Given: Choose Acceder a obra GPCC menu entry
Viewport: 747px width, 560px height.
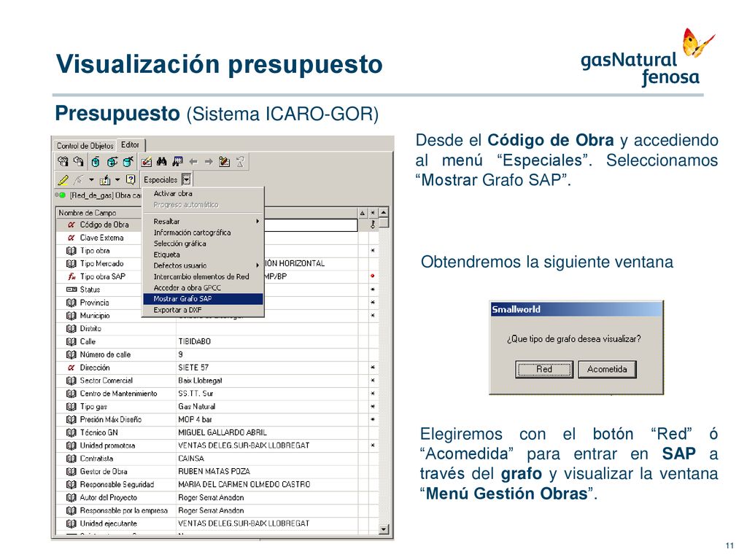Looking at the screenshot, I should (187, 287).
